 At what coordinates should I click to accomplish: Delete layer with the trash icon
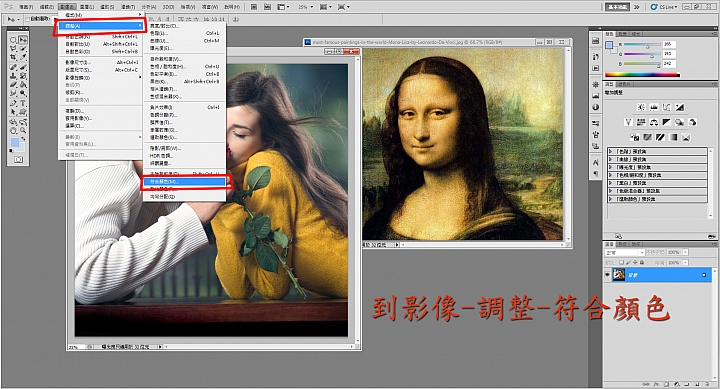pos(707,384)
